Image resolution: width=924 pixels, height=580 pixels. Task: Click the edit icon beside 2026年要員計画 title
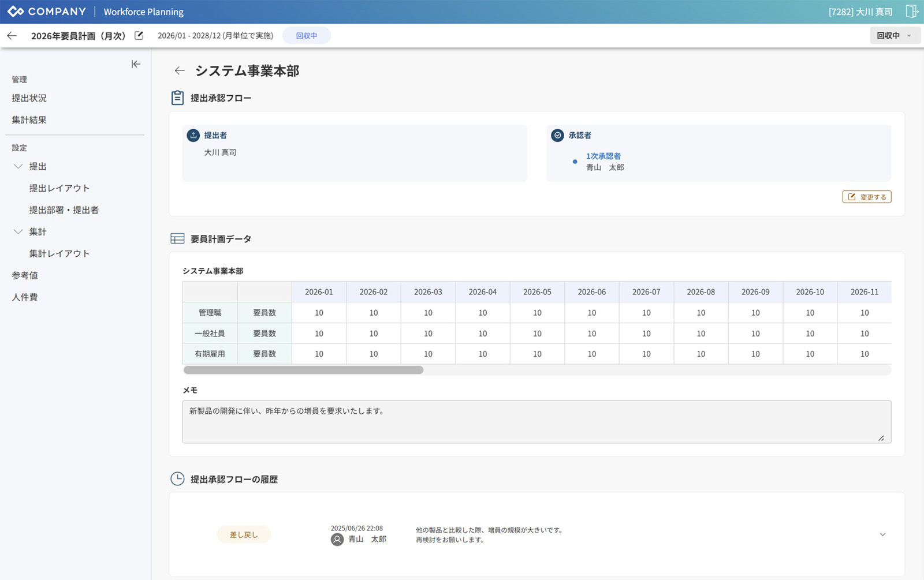(139, 36)
